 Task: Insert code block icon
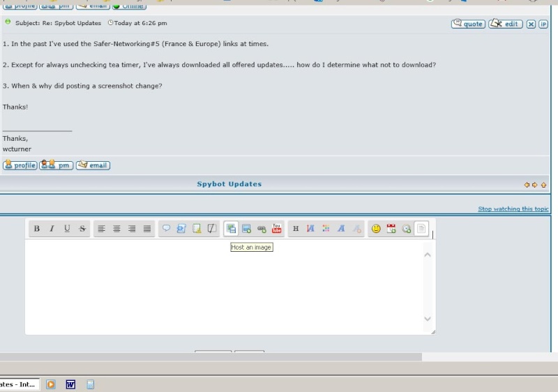(x=181, y=228)
